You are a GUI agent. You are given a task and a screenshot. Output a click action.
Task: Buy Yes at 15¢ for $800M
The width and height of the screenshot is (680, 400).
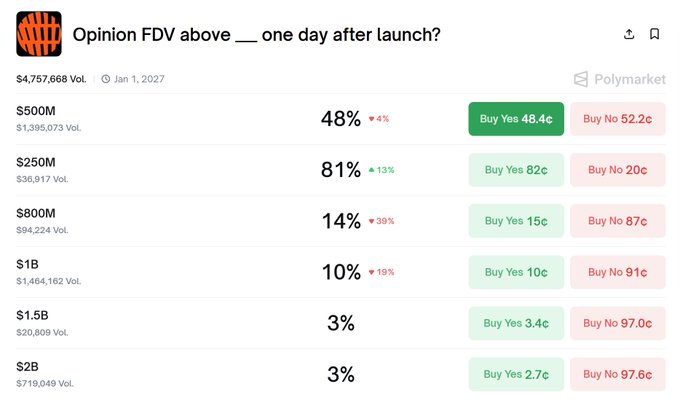click(516, 221)
